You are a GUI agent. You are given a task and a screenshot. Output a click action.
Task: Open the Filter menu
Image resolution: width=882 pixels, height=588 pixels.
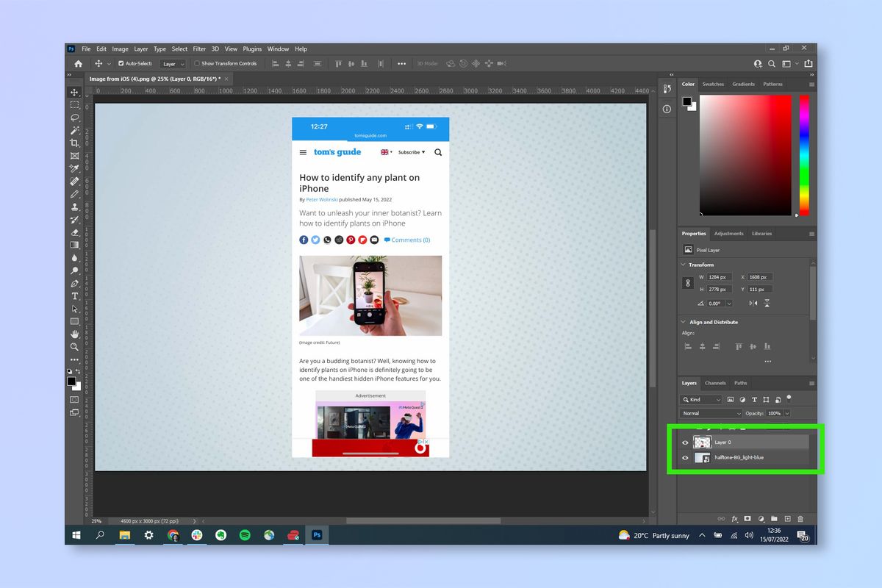[199, 49]
